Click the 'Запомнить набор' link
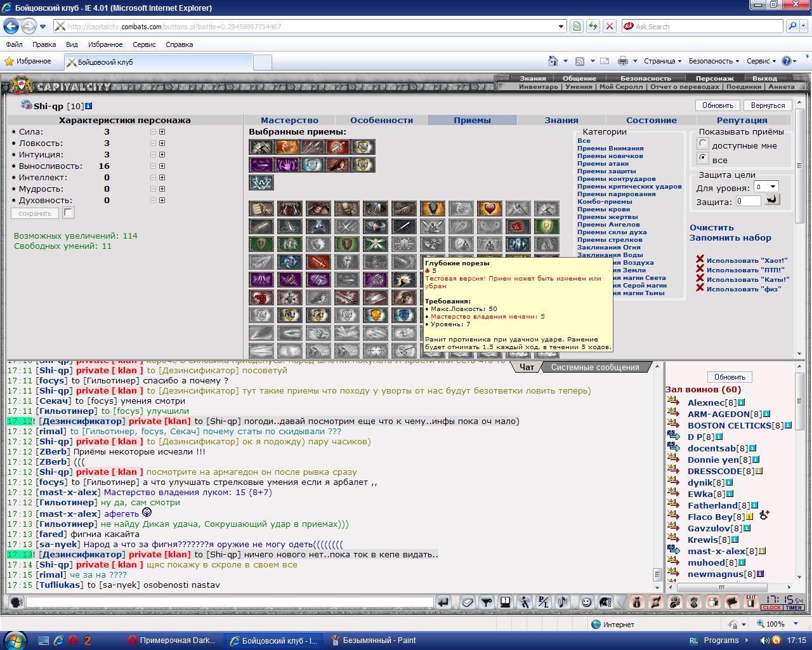 [730, 237]
